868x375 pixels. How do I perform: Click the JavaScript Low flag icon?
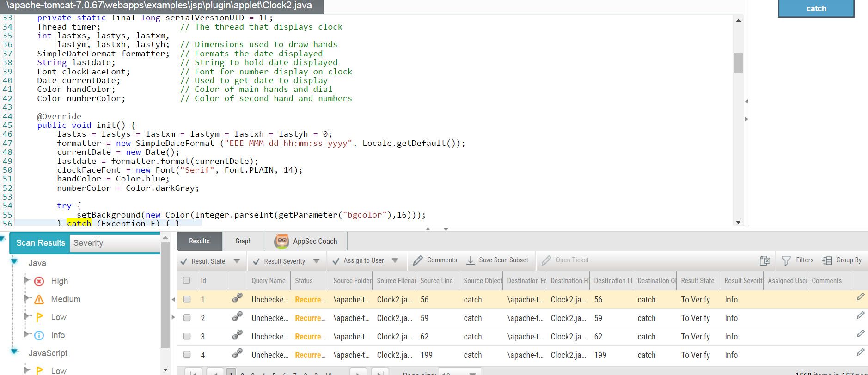click(x=40, y=370)
